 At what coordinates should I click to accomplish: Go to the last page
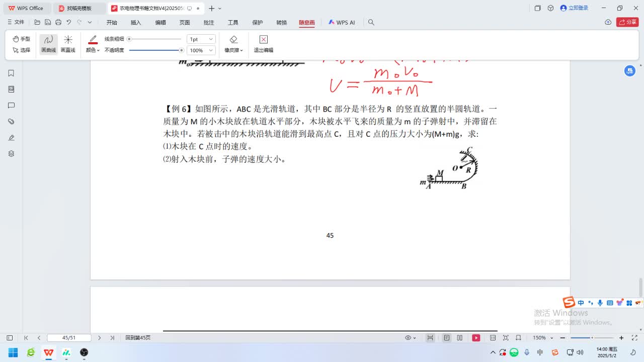pos(112,338)
